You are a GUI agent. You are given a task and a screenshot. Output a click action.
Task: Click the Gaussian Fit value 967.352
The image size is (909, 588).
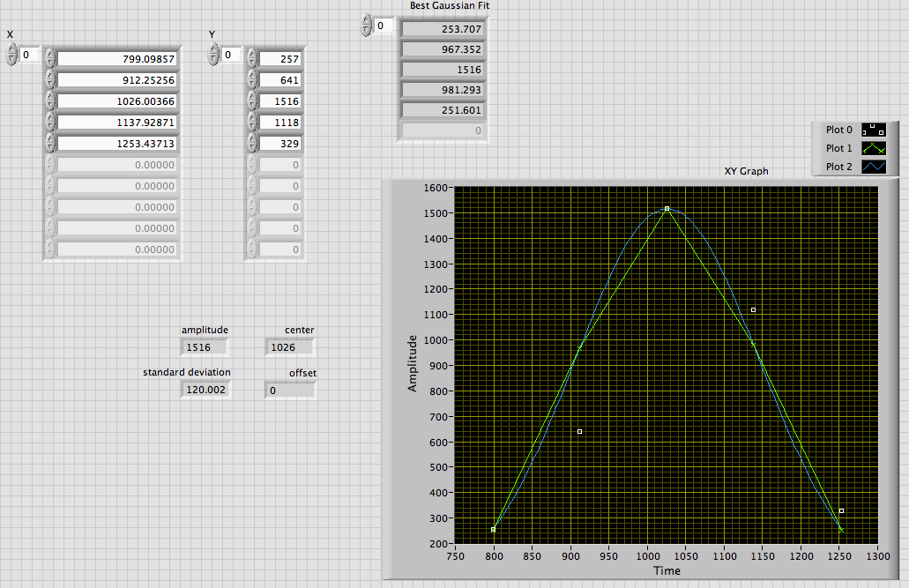coord(443,49)
